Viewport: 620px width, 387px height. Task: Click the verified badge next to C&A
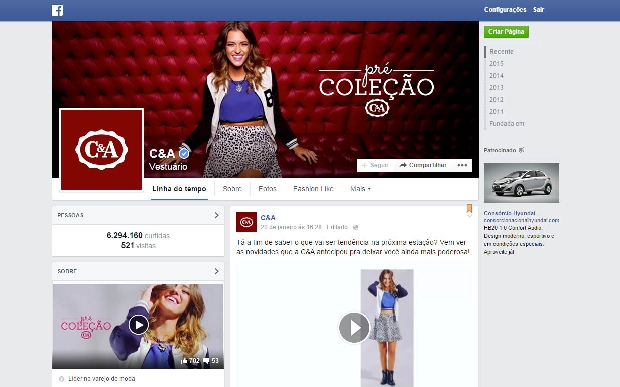[x=184, y=153]
